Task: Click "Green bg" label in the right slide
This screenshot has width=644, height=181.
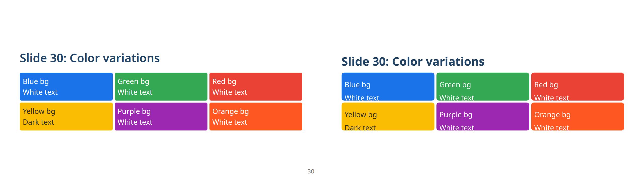Action: [455, 85]
